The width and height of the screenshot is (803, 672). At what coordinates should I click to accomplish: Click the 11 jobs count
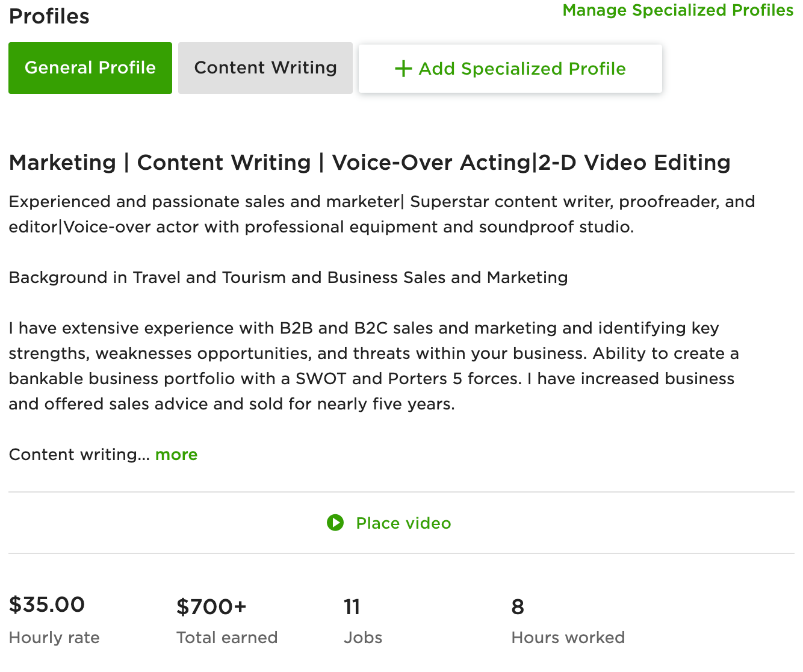pyautogui.click(x=352, y=607)
